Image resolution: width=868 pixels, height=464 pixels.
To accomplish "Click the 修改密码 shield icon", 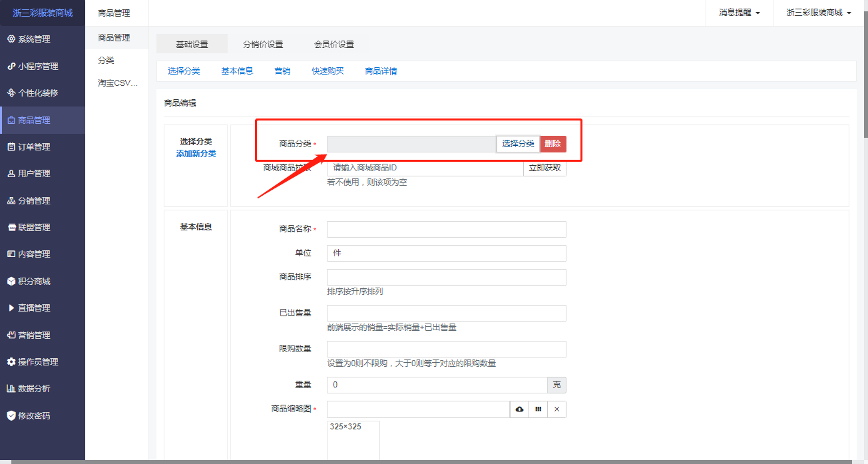I will 11,415.
